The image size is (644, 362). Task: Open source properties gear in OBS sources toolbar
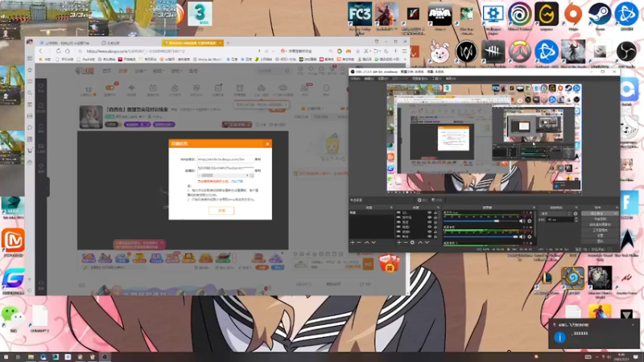pos(412,243)
